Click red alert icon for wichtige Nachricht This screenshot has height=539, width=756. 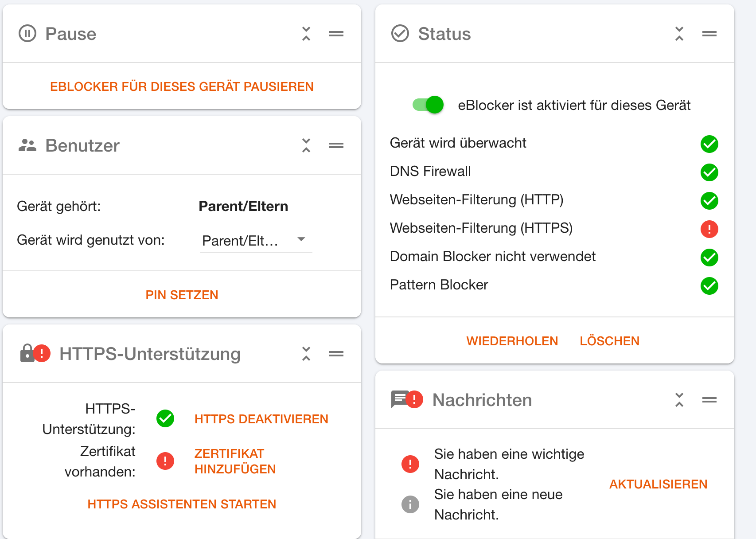tap(410, 464)
